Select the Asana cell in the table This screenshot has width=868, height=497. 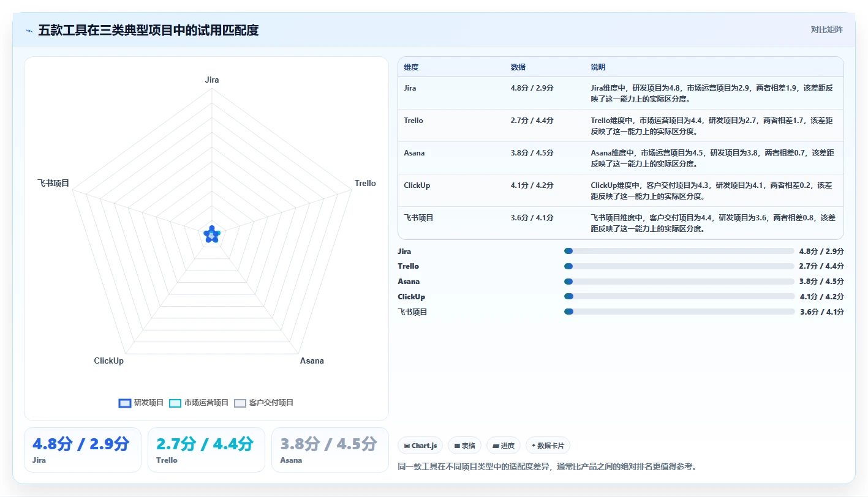414,153
